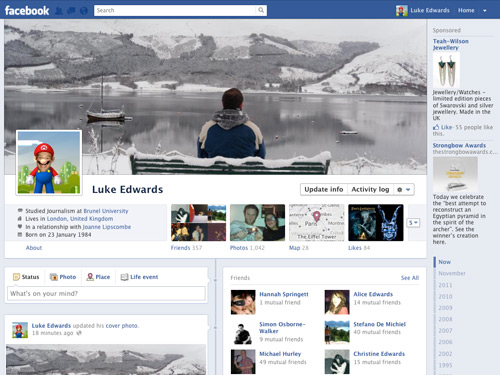Image resolution: width=500 pixels, height=375 pixels.
Task: Open Luke Edwards name in cover photo post
Action: pos(51,326)
